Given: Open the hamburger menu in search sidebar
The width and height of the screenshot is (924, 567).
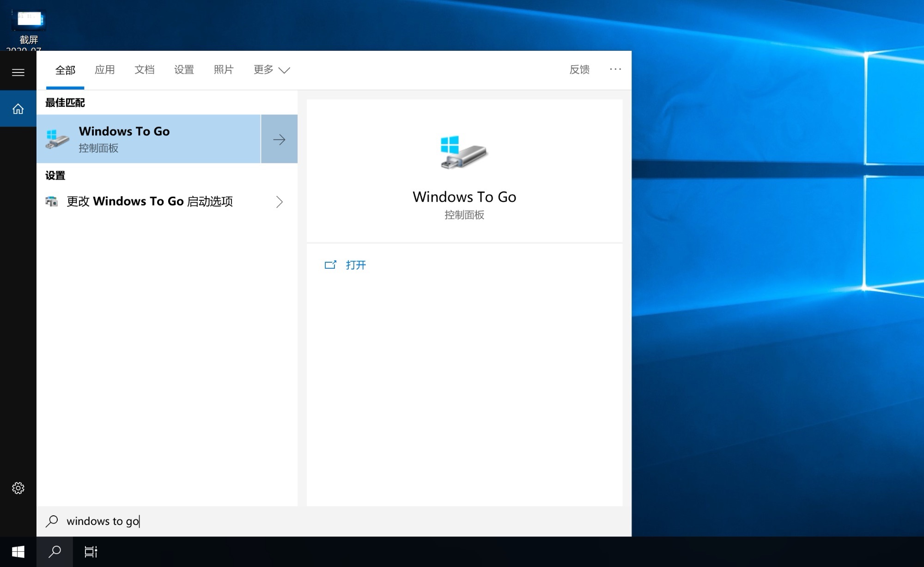Looking at the screenshot, I should (x=18, y=72).
